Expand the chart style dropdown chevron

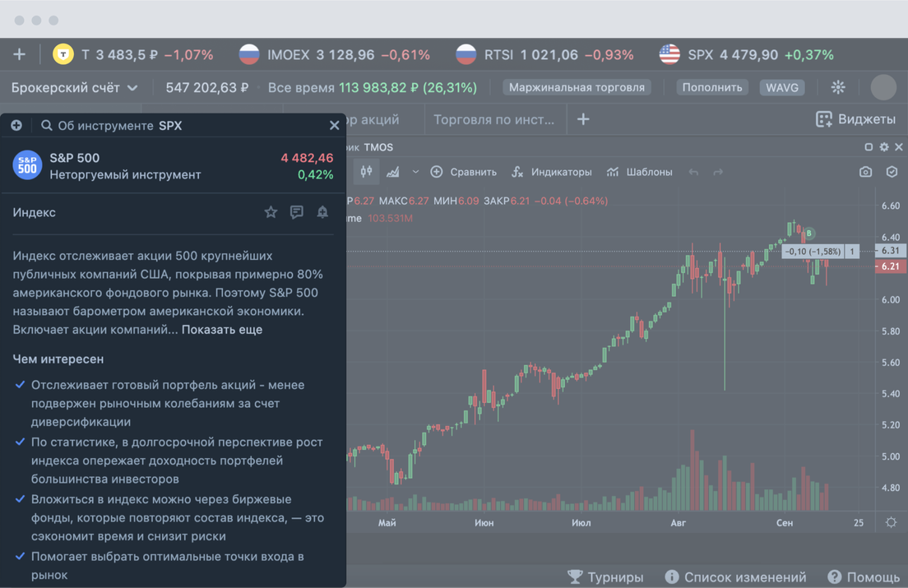tap(415, 172)
